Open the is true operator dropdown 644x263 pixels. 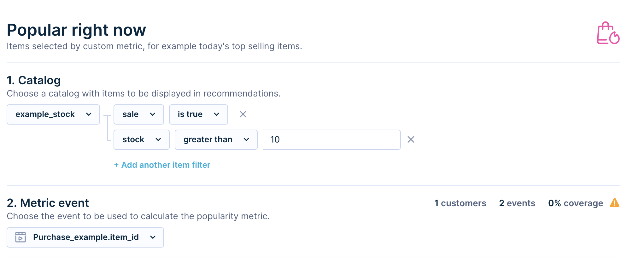198,114
